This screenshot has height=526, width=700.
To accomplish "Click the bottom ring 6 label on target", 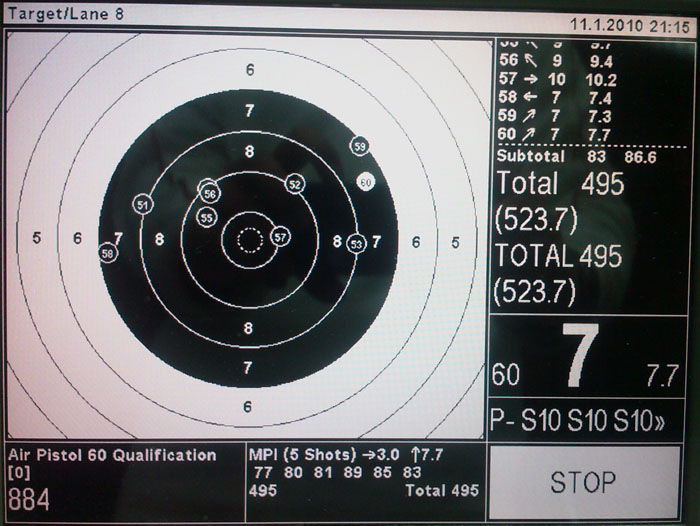I will (x=247, y=406).
